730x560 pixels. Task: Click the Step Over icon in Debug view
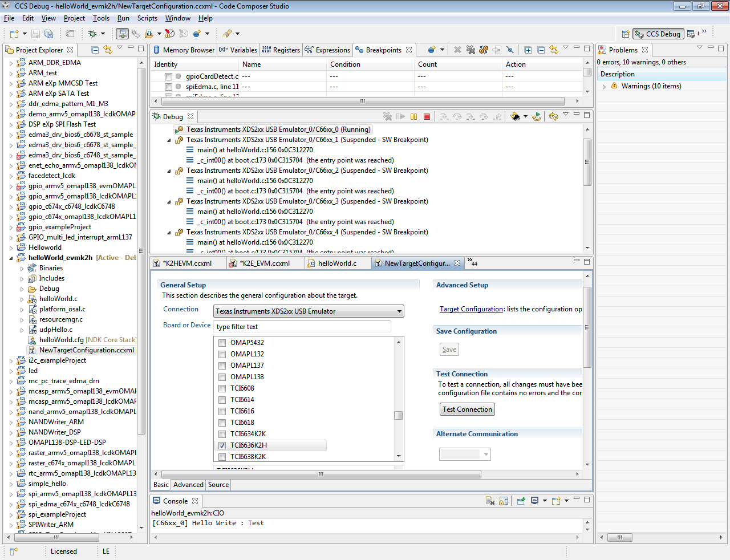pyautogui.click(x=457, y=116)
